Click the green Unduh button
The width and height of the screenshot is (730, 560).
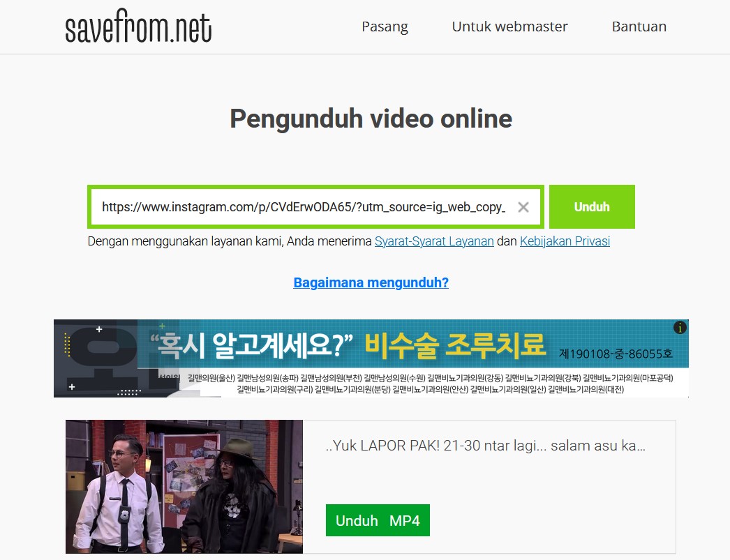point(592,206)
